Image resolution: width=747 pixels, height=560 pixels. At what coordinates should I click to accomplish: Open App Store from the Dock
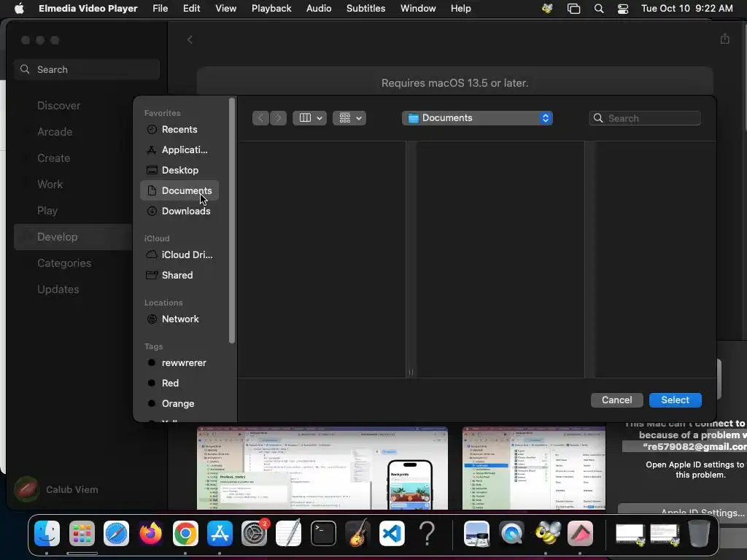(220, 533)
